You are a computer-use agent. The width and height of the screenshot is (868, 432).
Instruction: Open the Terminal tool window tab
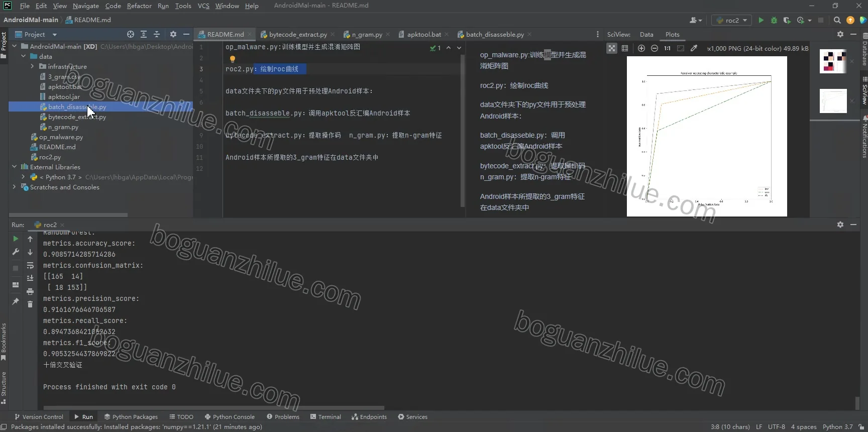(x=325, y=416)
